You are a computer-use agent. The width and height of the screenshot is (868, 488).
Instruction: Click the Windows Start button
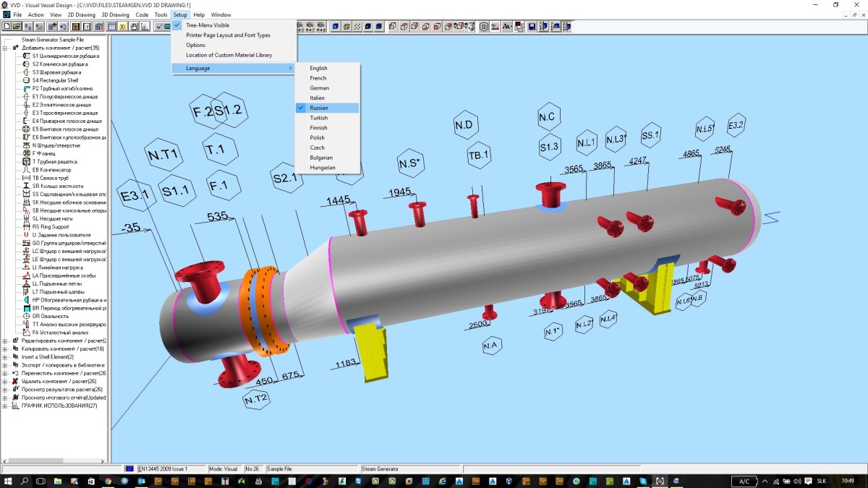8,481
